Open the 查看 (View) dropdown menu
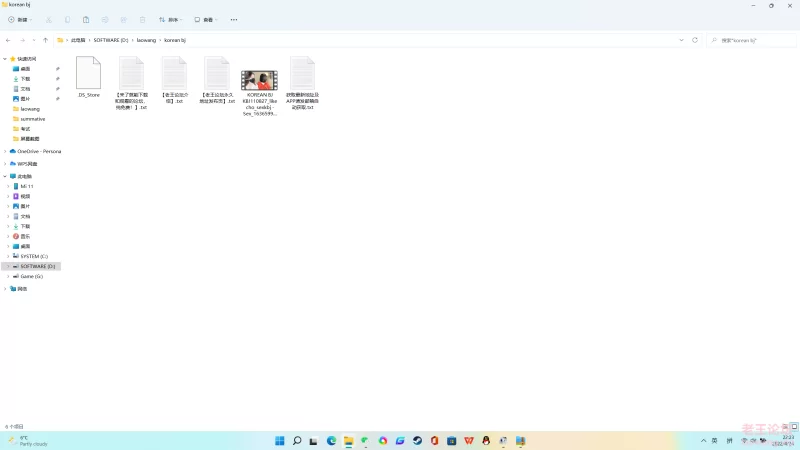This screenshot has height=450, width=800. 205,19
